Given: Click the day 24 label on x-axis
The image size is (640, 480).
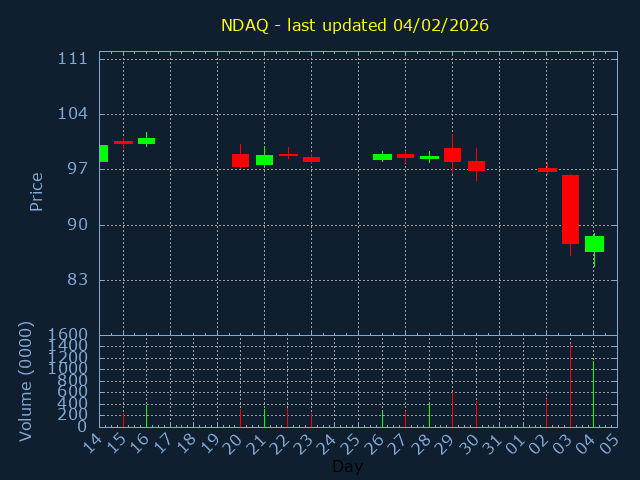Looking at the screenshot, I should pos(327,443).
